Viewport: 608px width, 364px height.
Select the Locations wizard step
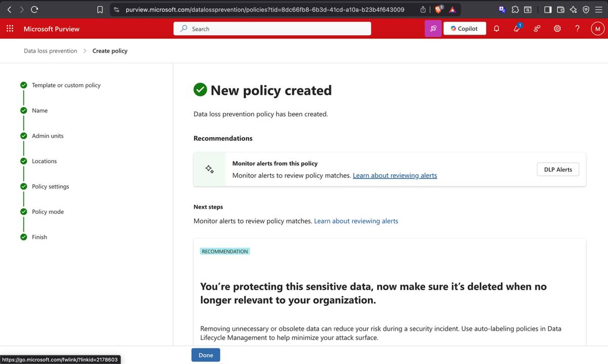click(44, 161)
